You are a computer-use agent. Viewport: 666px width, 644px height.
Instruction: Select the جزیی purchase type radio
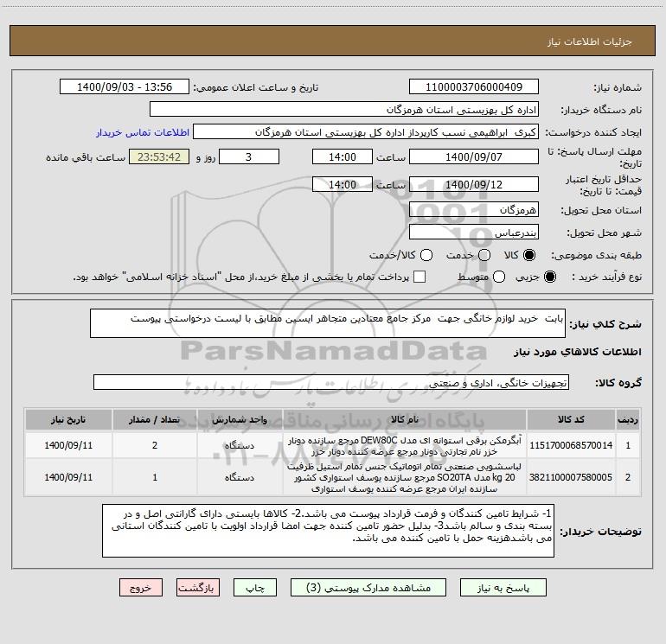[x=549, y=277]
